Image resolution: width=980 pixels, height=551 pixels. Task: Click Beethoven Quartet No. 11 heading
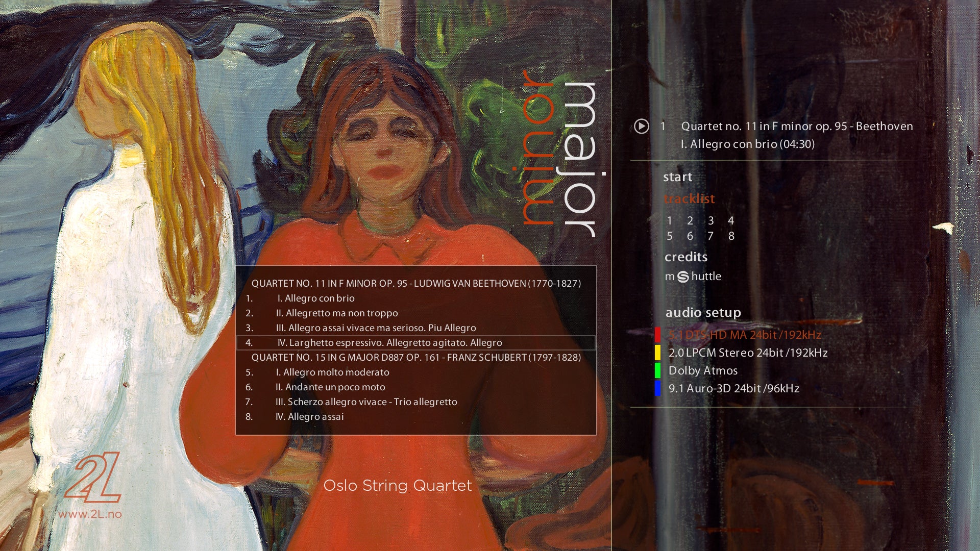(416, 283)
